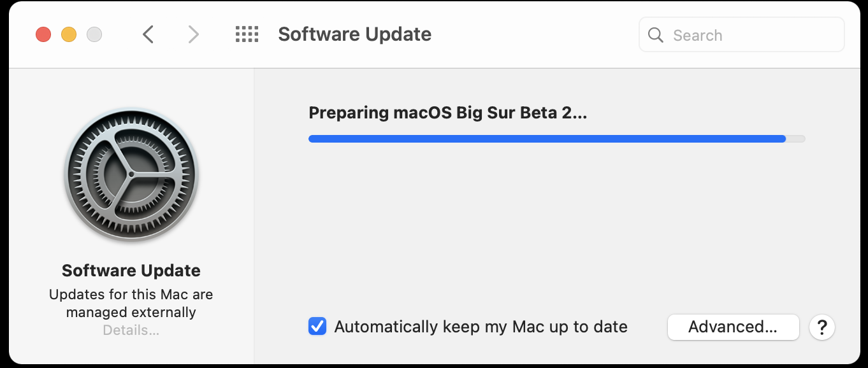This screenshot has height=368, width=868.
Task: Minimize the window using the yellow button
Action: coord(69,34)
